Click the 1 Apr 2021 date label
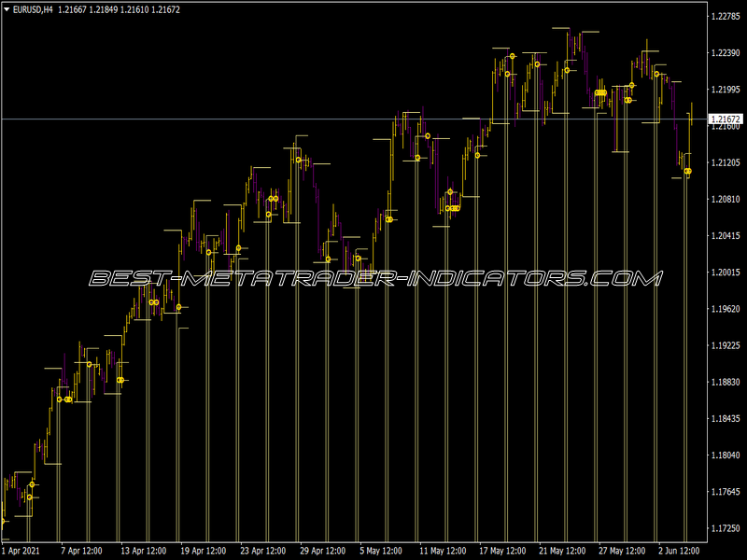The width and height of the screenshot is (747, 560). (x=21, y=551)
